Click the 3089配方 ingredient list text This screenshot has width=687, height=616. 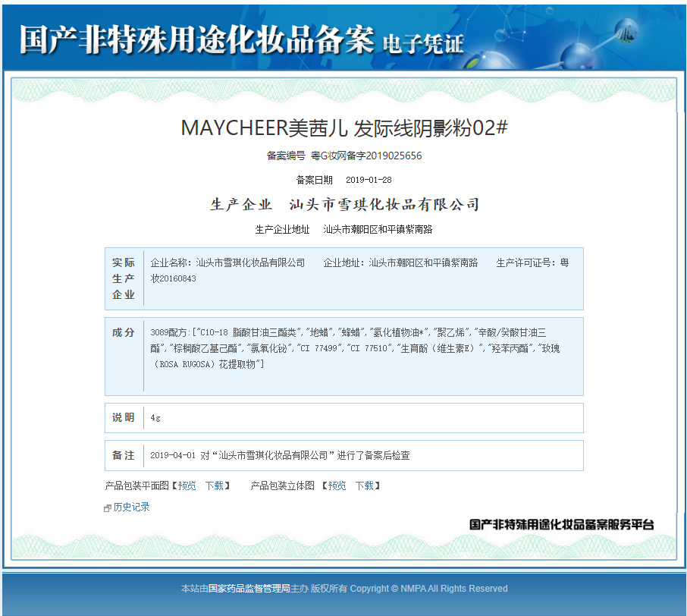click(x=355, y=348)
